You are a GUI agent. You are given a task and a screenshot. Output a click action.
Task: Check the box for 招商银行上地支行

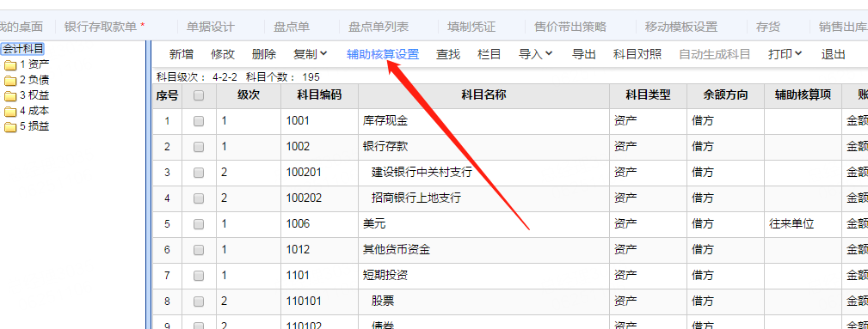199,198
